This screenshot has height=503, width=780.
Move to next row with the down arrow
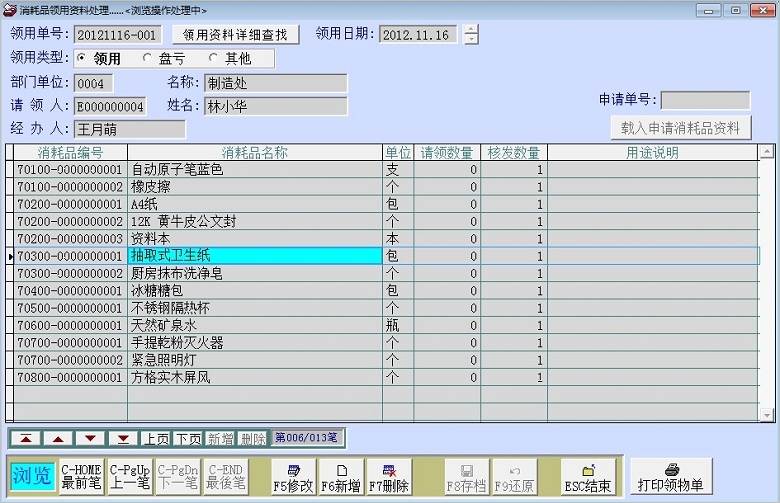click(90, 438)
